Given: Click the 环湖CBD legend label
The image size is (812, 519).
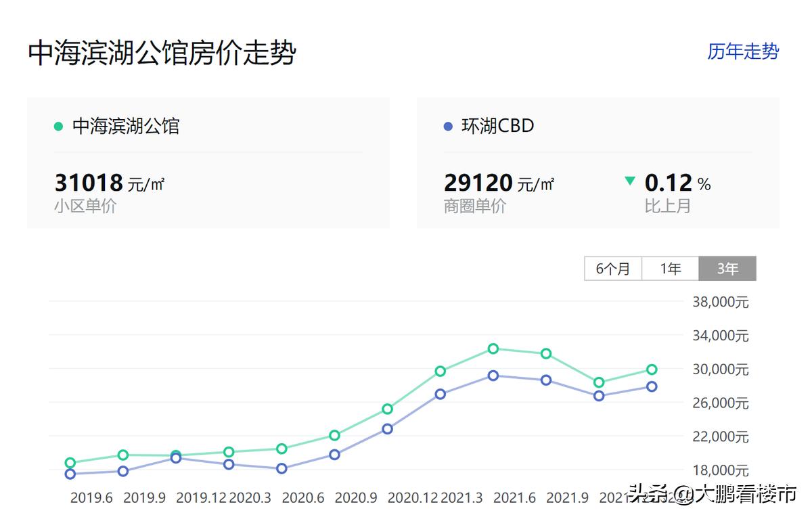Looking at the screenshot, I should click(x=498, y=126).
